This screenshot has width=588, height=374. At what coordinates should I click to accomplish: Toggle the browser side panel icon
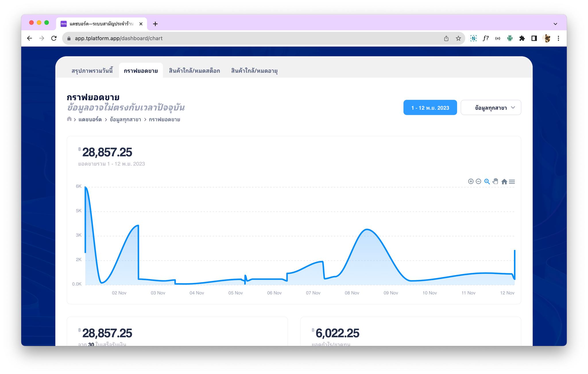534,38
